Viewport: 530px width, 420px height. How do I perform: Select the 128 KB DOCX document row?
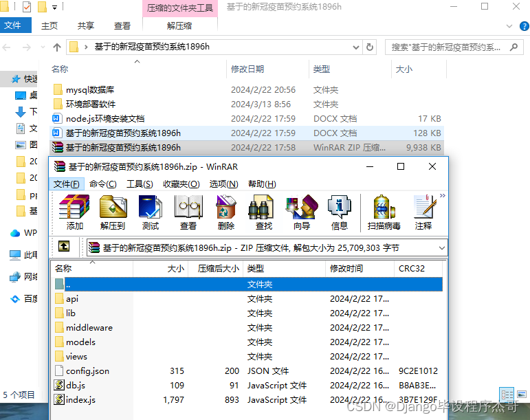(x=247, y=133)
